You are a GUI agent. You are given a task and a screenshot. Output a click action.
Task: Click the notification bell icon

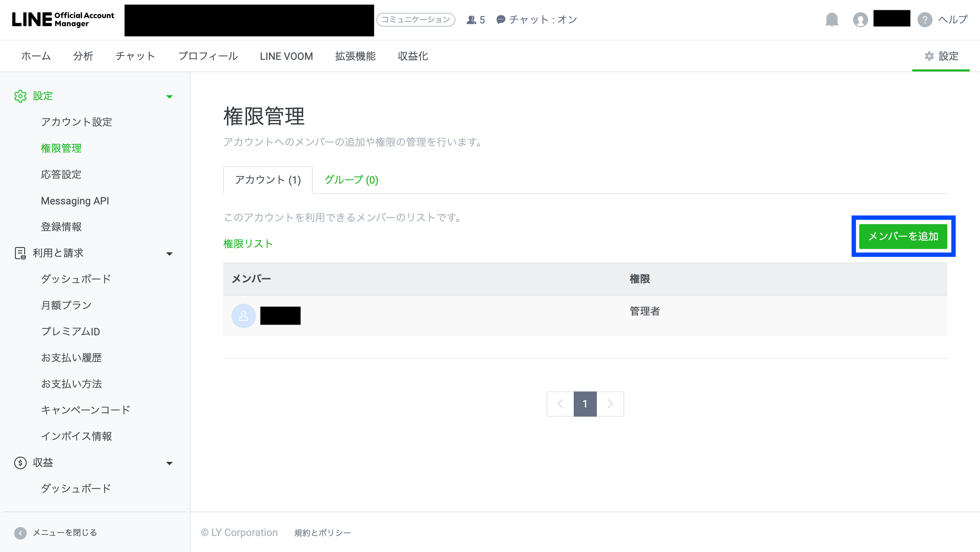(832, 19)
